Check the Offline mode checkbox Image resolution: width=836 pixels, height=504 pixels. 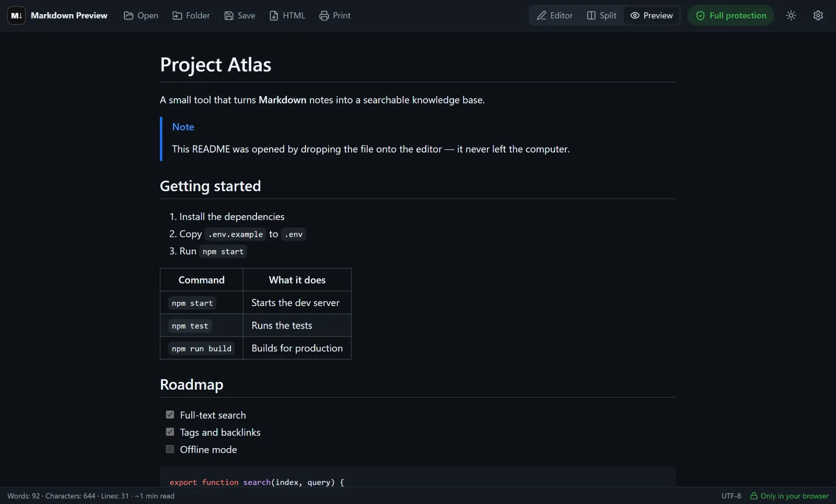tap(170, 449)
